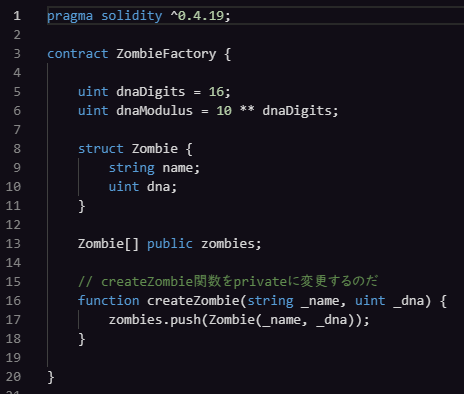
Task: Click the number '16' on line 5
Action: click(216, 92)
